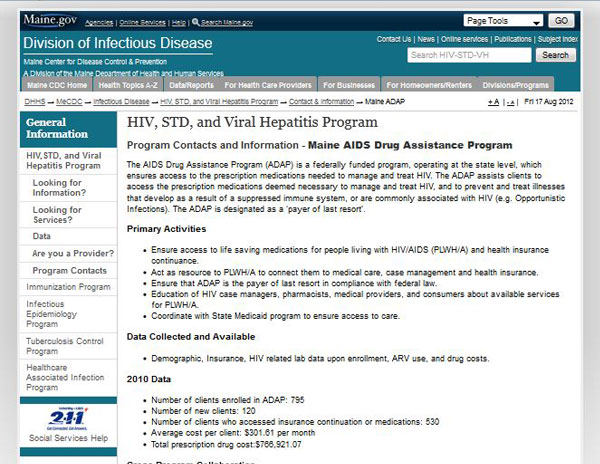Screen dimensions: 600x464
Task: Open Program Contacts sidebar item
Action: point(69,270)
